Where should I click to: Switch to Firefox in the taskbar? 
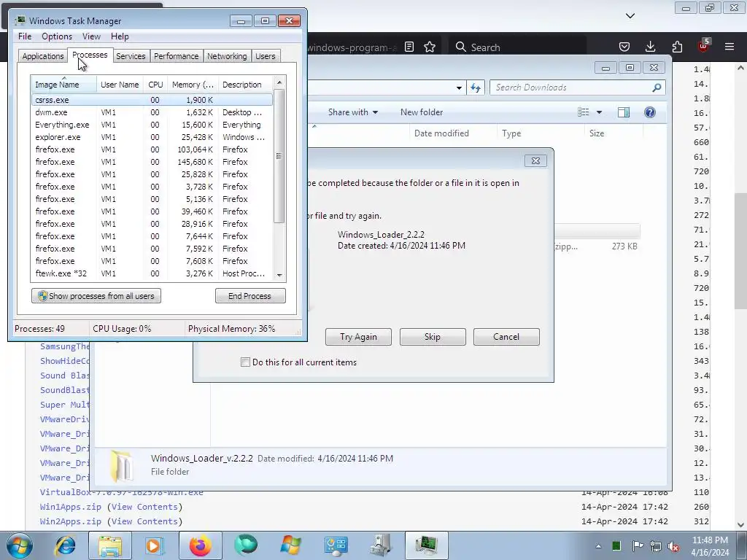point(200,545)
